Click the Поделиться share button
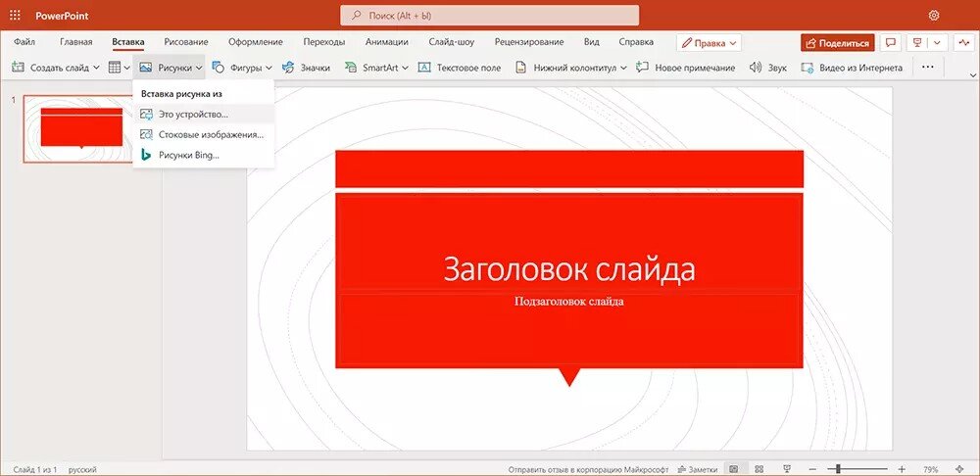The width and height of the screenshot is (980, 476). click(x=838, y=43)
